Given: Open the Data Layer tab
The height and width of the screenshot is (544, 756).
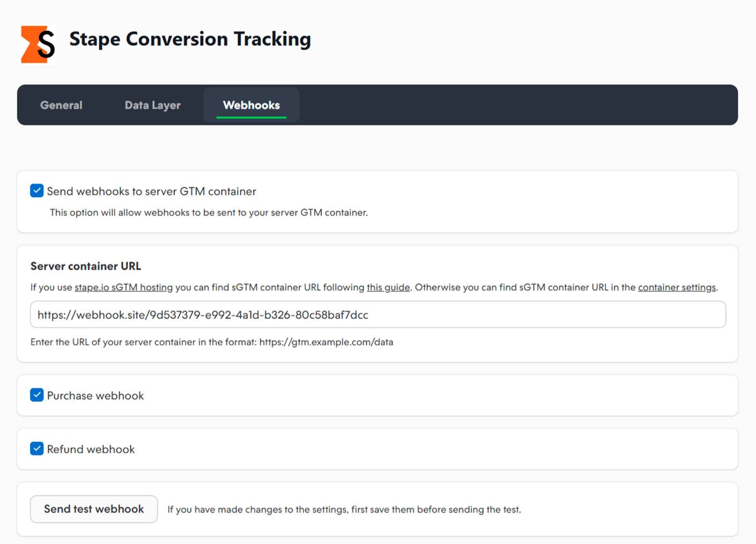Looking at the screenshot, I should click(x=153, y=105).
